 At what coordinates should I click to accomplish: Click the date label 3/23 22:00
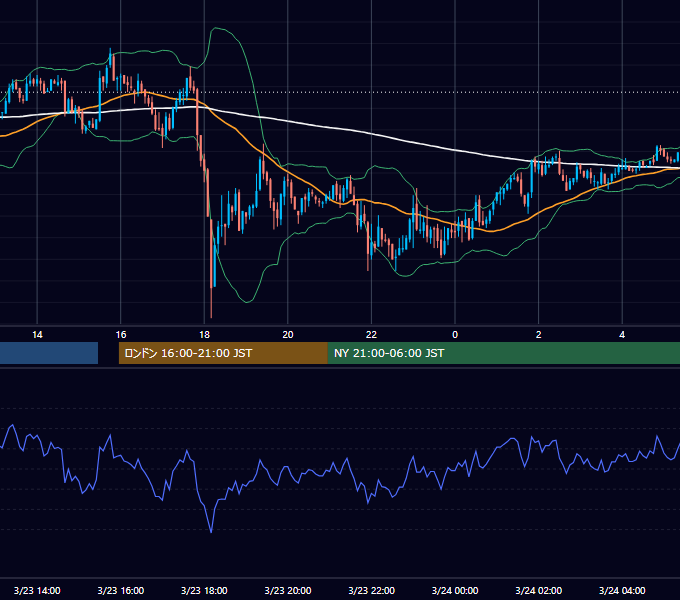coord(371,590)
